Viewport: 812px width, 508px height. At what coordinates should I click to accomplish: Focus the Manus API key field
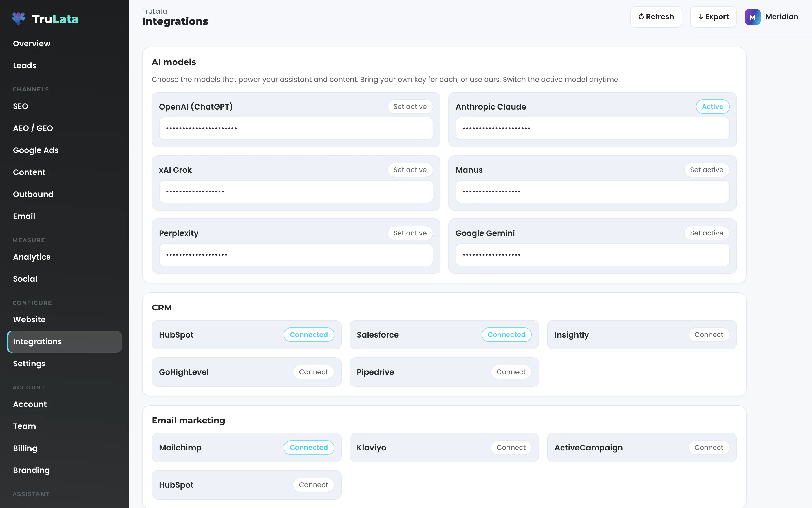point(592,192)
